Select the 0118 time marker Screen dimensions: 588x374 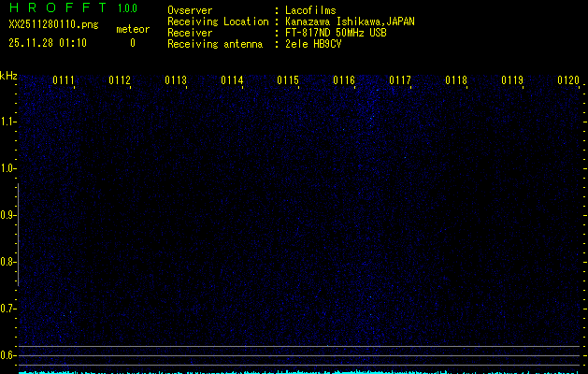(456, 80)
